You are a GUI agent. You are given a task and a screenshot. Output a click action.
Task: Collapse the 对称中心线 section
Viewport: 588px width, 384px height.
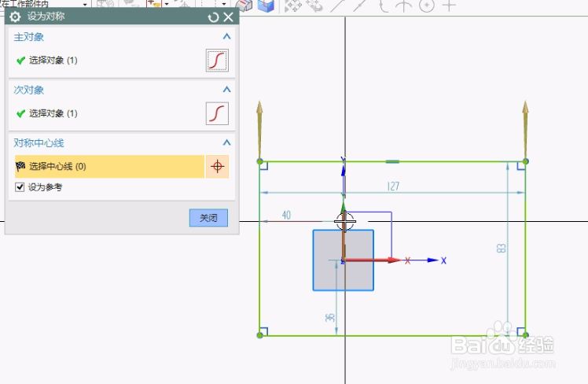coord(226,142)
